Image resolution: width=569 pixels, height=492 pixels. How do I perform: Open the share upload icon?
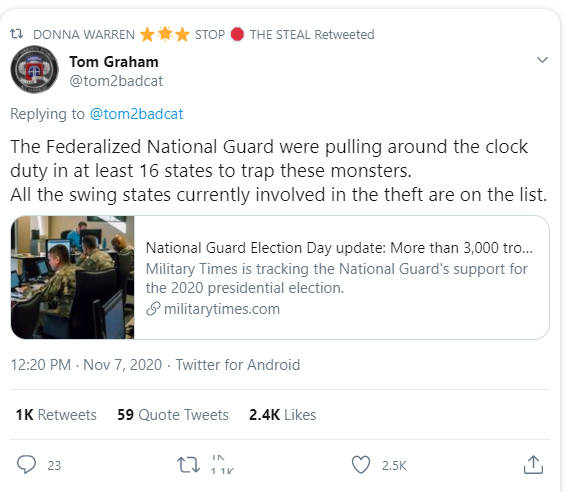click(533, 464)
